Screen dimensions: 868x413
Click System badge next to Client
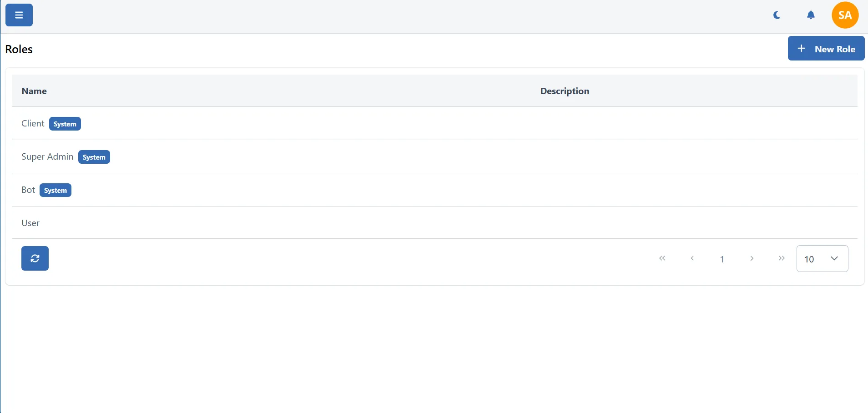[65, 124]
